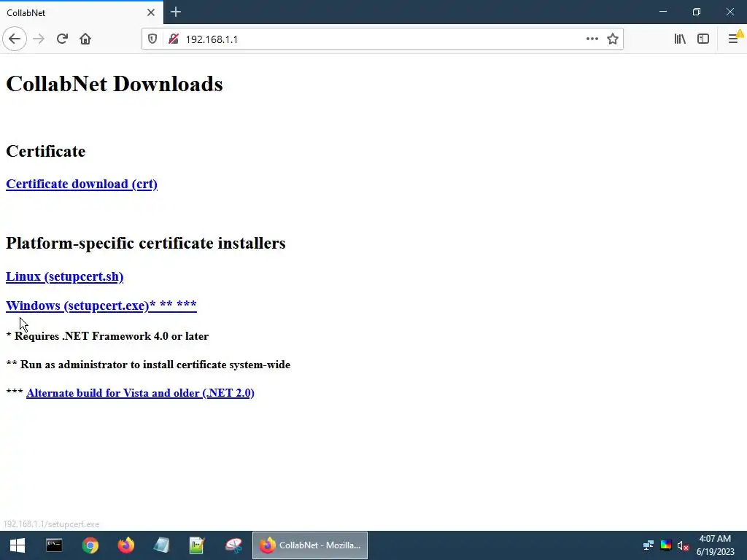Screen dimensions: 747x560
Task: Open the Library bookmarks and history
Action: tap(680, 39)
